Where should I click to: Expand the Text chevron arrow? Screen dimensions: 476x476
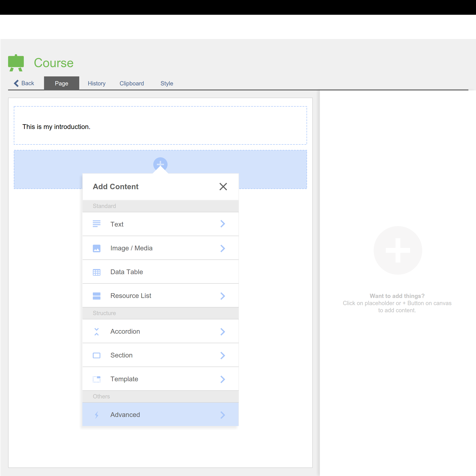[x=223, y=224]
